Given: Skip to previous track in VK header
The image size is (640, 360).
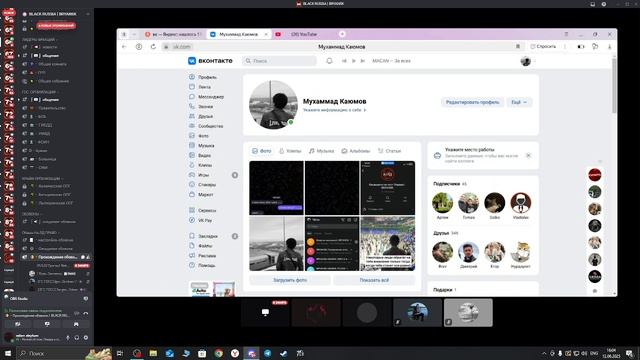Looking at the screenshot, I should click(344, 61).
